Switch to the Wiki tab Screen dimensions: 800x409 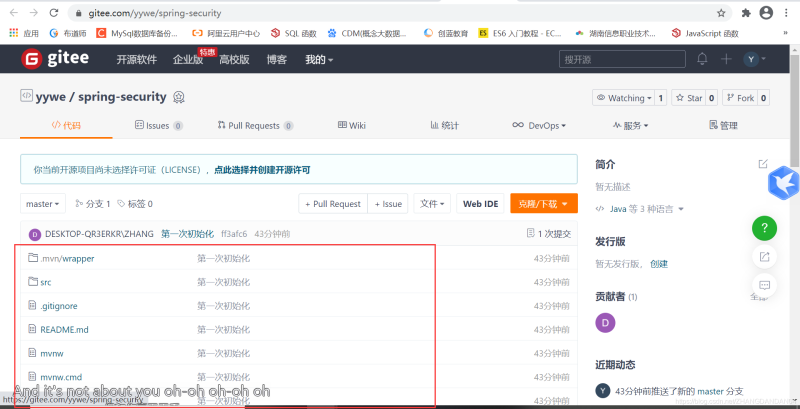click(x=351, y=126)
